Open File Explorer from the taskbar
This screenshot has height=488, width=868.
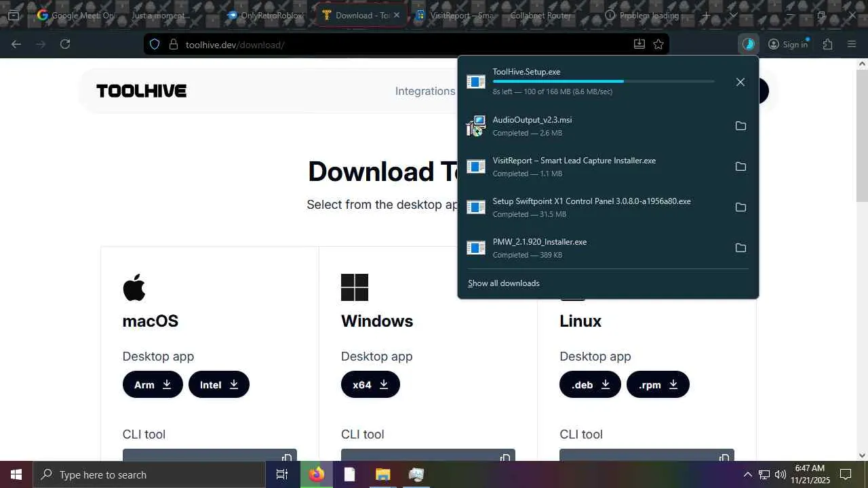pyautogui.click(x=382, y=474)
